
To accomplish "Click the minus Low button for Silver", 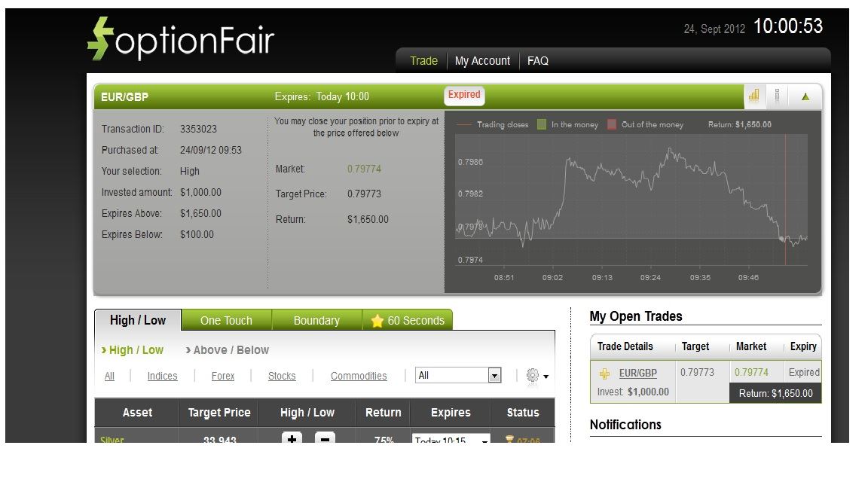I will click(325, 438).
